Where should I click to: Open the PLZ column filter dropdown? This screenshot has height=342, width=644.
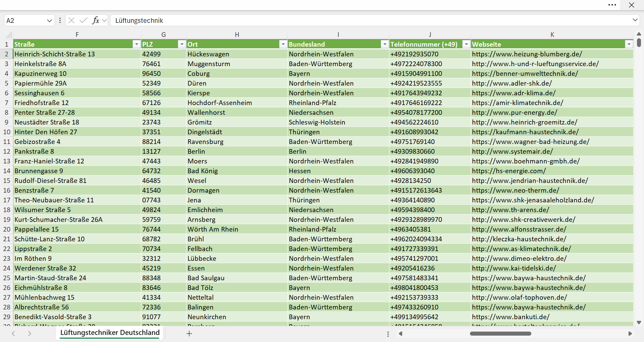182,44
